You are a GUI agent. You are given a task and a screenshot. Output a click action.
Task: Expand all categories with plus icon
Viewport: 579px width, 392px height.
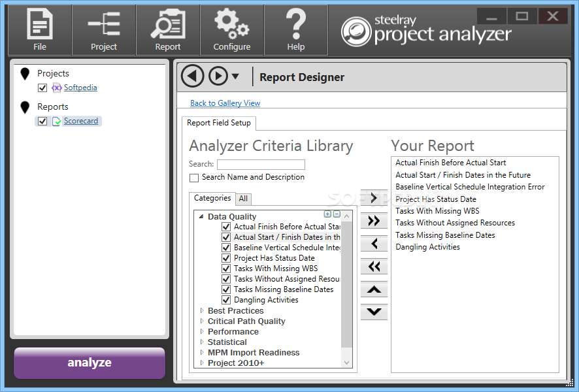[x=327, y=214]
